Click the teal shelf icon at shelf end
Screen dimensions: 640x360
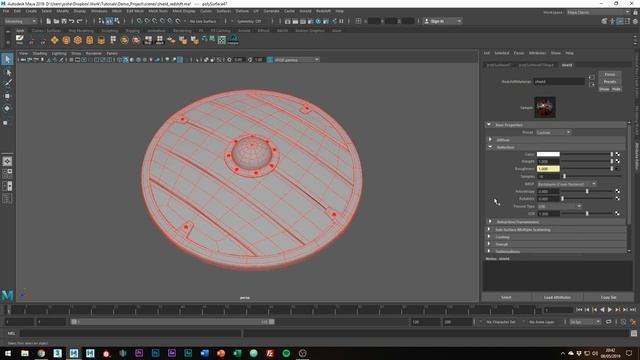[x=233, y=40]
